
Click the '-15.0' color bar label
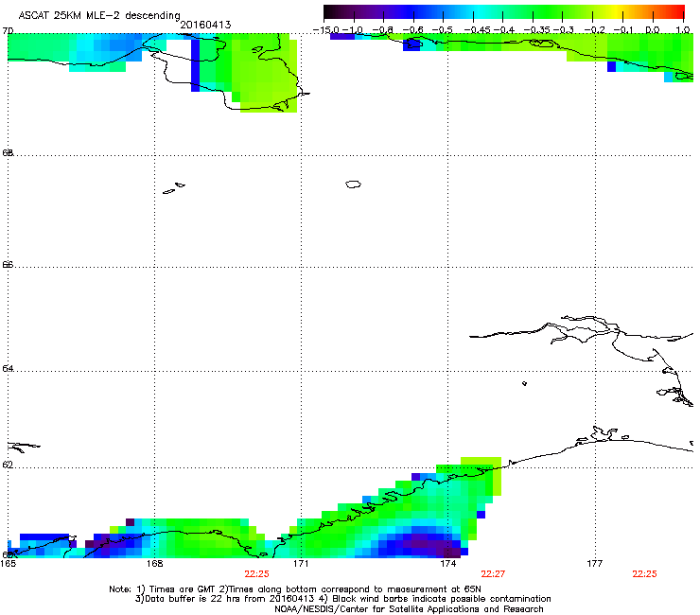pyautogui.click(x=326, y=30)
